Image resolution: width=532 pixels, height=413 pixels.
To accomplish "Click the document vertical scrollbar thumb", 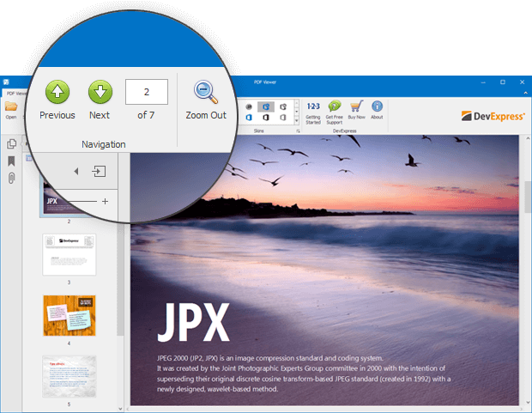I will pyautogui.click(x=528, y=197).
